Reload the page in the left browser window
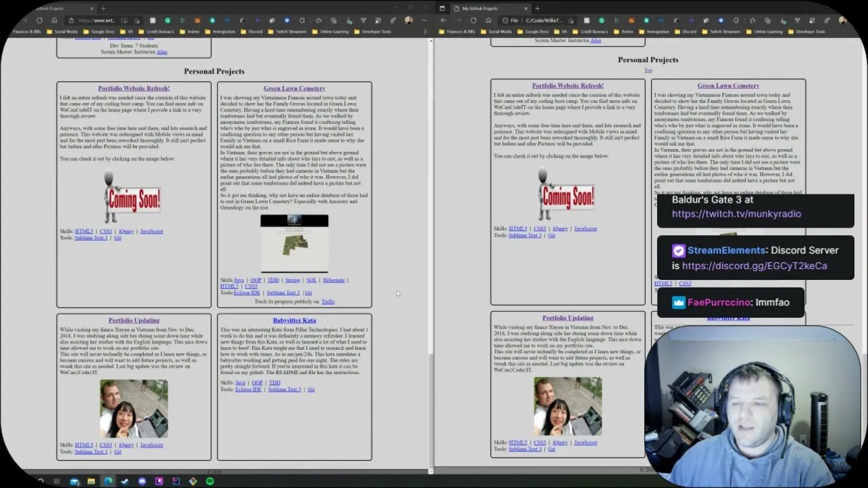Image resolution: width=868 pixels, height=488 pixels. [x=39, y=20]
